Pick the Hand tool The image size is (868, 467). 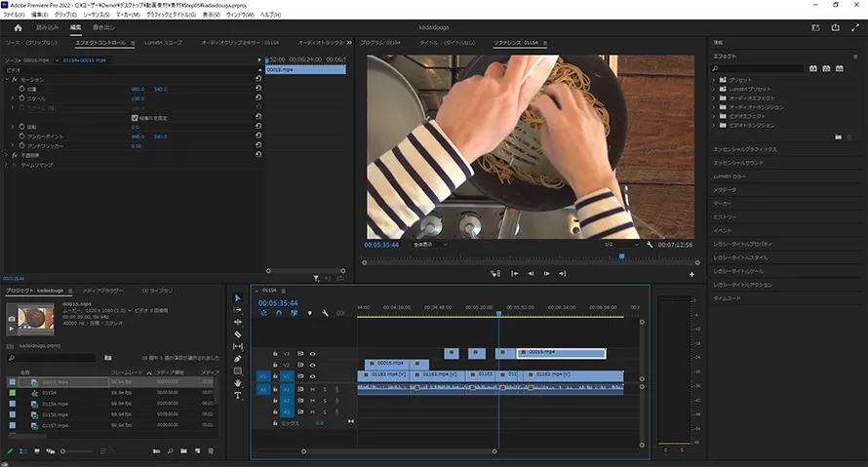[238, 383]
